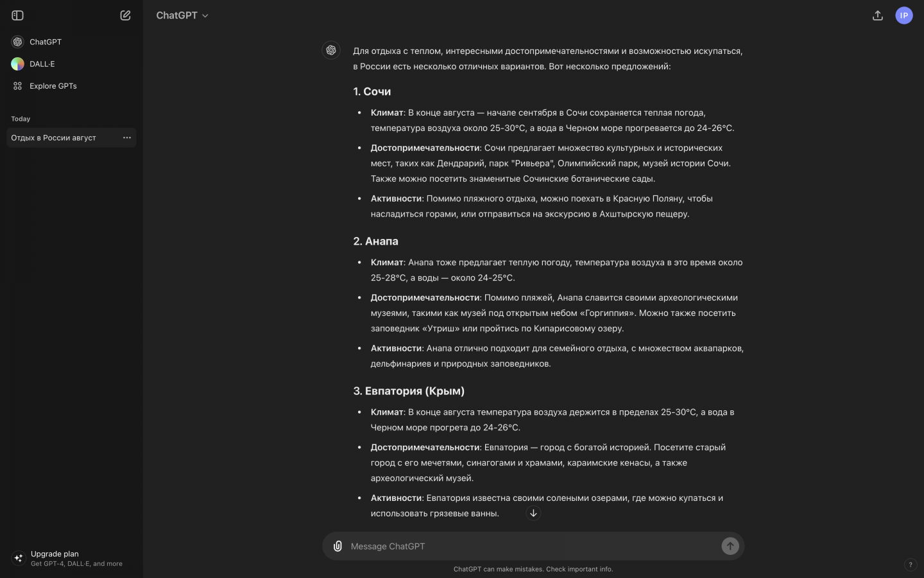The height and width of the screenshot is (578, 924).
Task: Open the IP profile avatar menu
Action: tap(903, 15)
